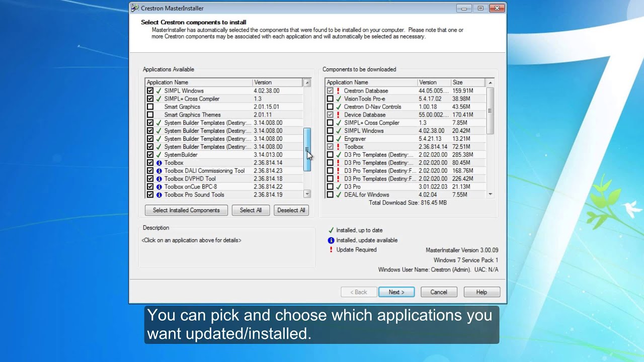Click the Crestron MasterInstaller title bar icon
This screenshot has width=644, height=362.
click(x=135, y=8)
